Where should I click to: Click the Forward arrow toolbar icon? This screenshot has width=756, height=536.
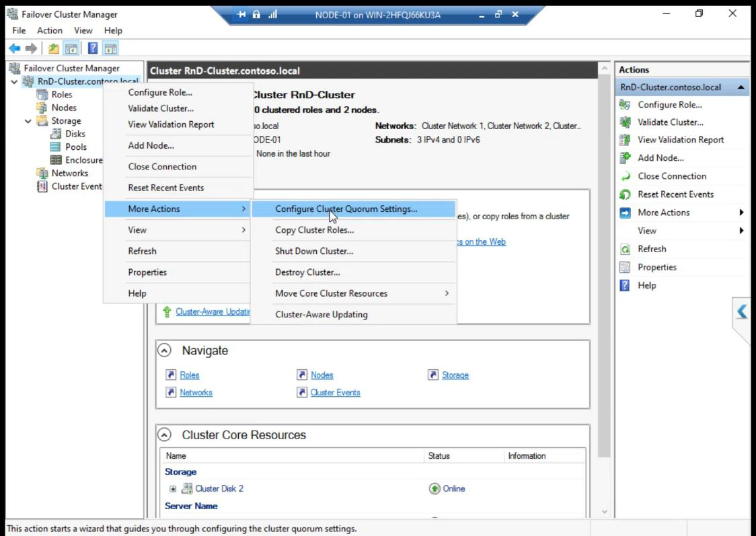point(31,48)
